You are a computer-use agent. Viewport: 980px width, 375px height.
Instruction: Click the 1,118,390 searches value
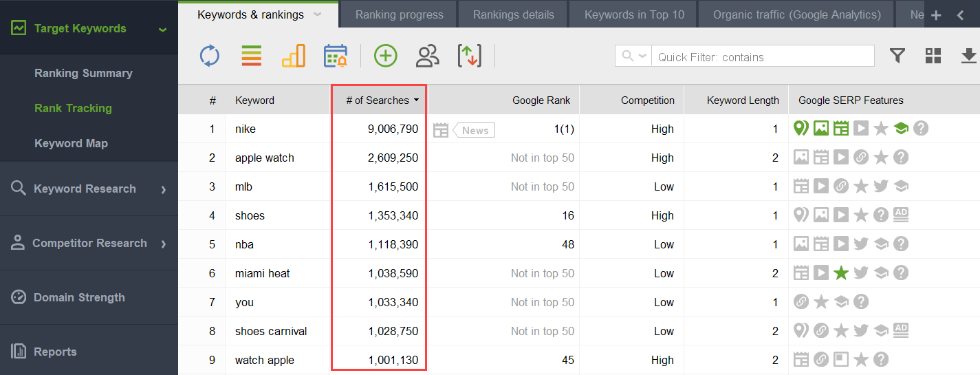(393, 244)
